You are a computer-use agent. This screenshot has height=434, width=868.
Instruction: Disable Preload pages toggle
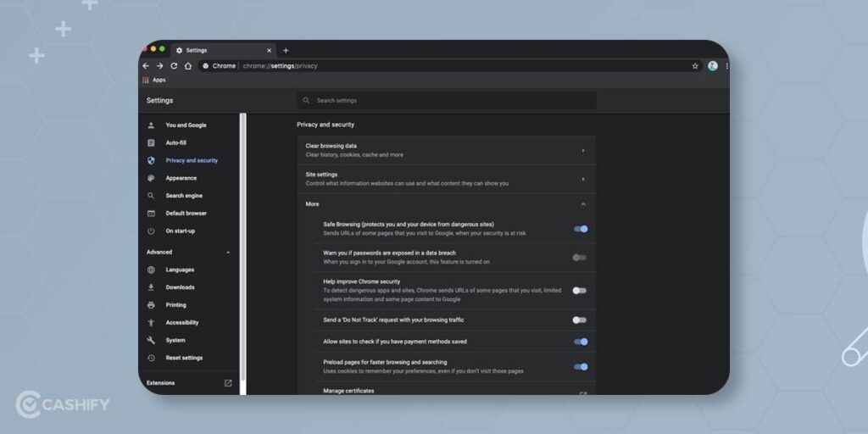pos(581,366)
